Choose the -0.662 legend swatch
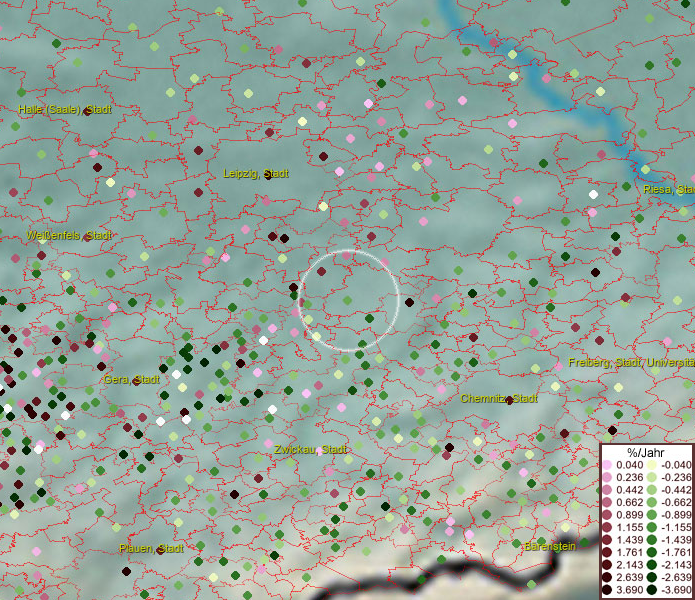This screenshot has width=695, height=600. [652, 503]
